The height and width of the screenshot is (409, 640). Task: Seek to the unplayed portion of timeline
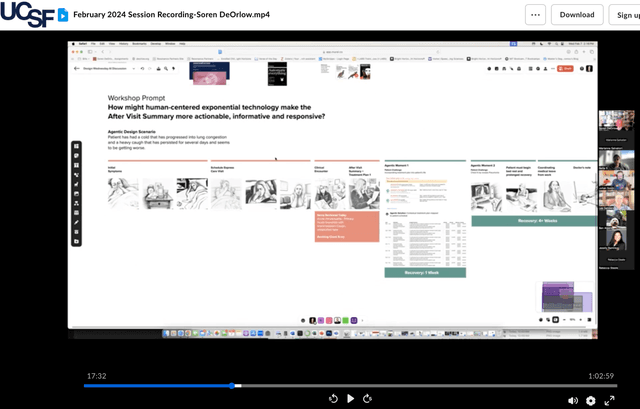coord(420,385)
